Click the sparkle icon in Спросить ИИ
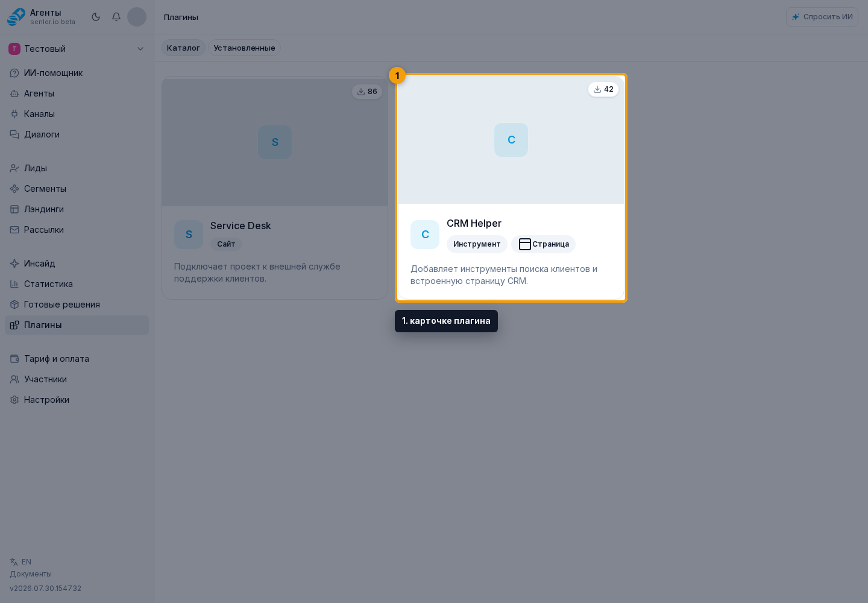Screen dimensions: 868x603 (796, 17)
